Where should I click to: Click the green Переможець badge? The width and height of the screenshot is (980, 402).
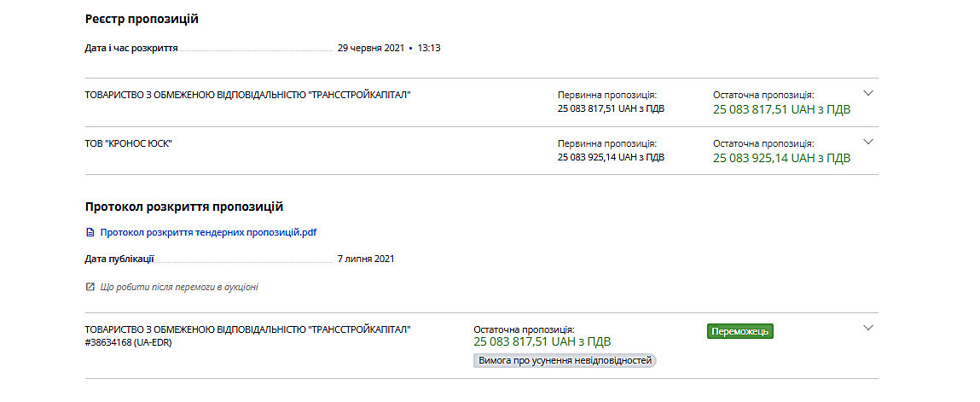[740, 331]
